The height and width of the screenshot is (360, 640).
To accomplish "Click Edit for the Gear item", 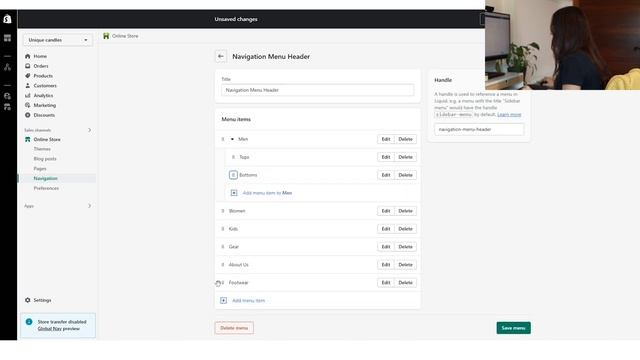I will tap(386, 247).
